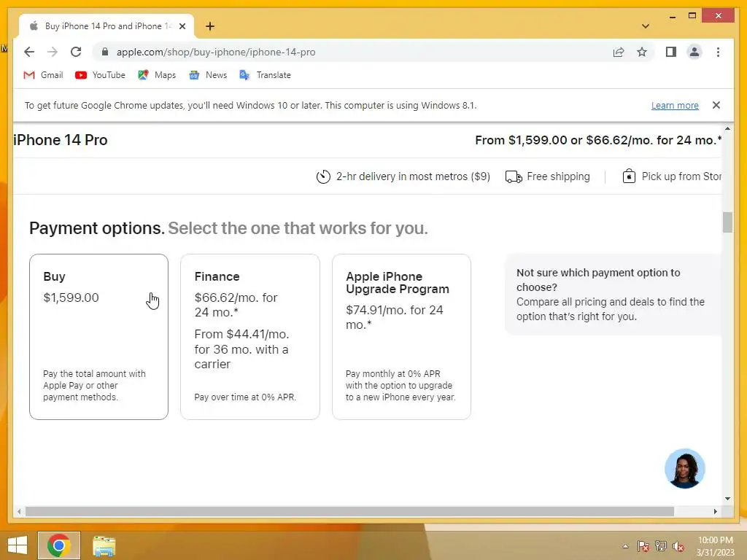Click the forward navigation arrow
747x560 pixels.
[x=53, y=52]
